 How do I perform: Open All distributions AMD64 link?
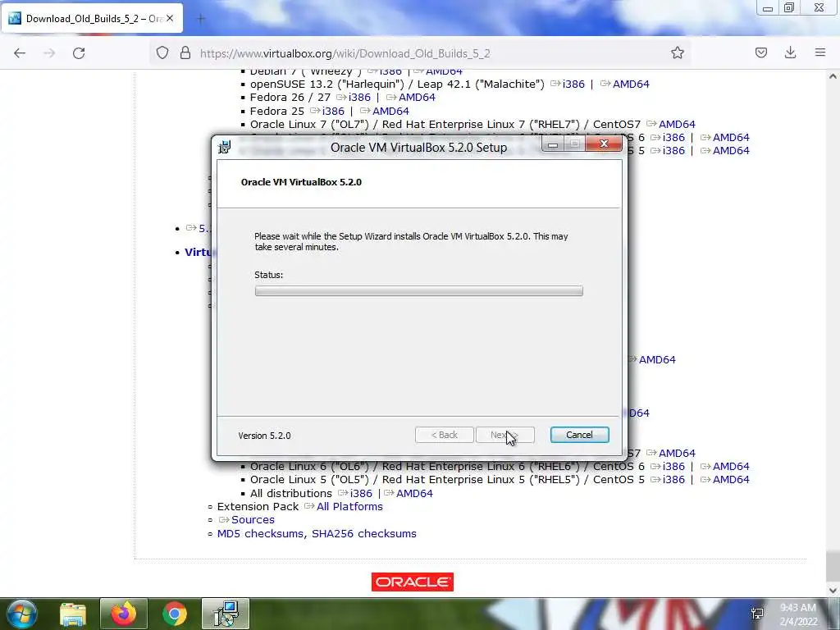tap(414, 493)
